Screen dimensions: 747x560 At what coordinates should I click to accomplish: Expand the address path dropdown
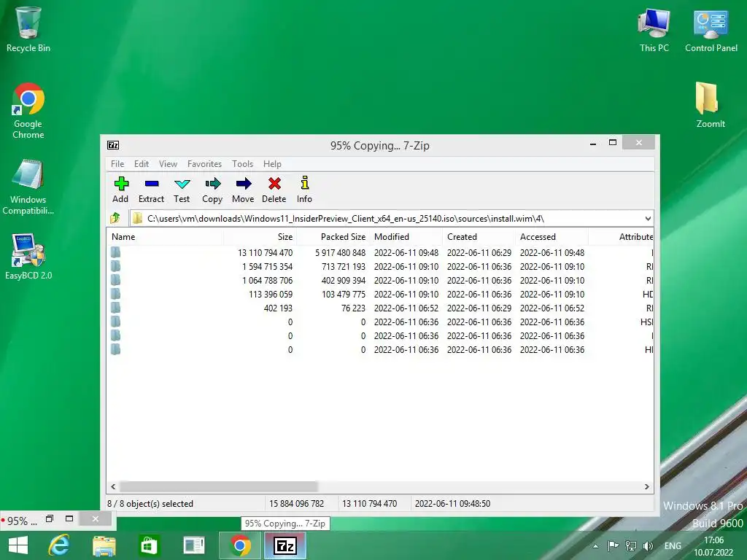pos(648,219)
